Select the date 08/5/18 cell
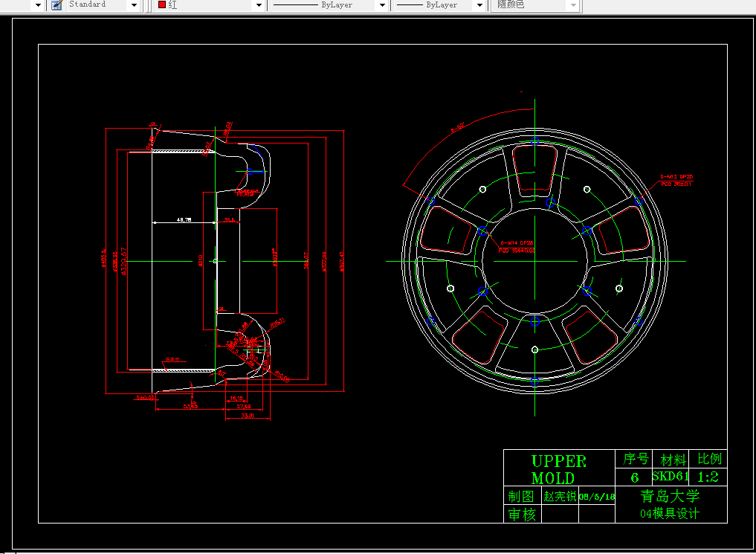 596,497
